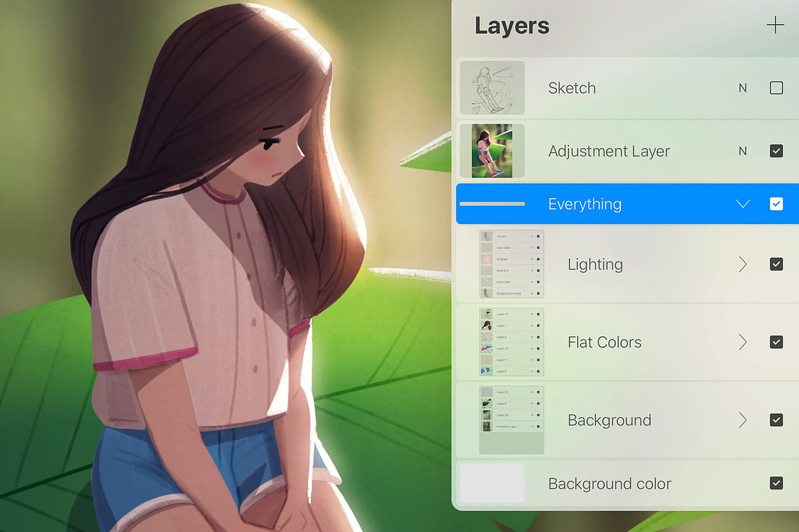Select the Adjustment Layer thumbnail
The height and width of the screenshot is (532, 799).
492,151
